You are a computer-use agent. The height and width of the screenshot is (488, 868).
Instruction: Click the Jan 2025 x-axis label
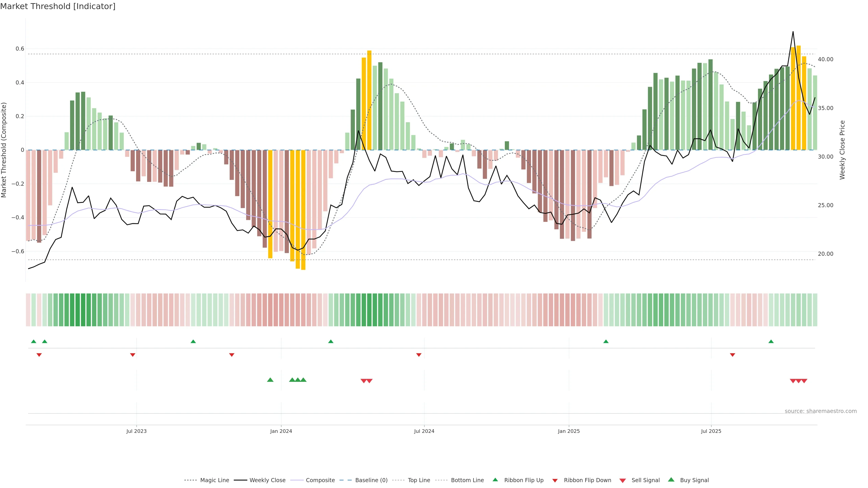tap(569, 431)
